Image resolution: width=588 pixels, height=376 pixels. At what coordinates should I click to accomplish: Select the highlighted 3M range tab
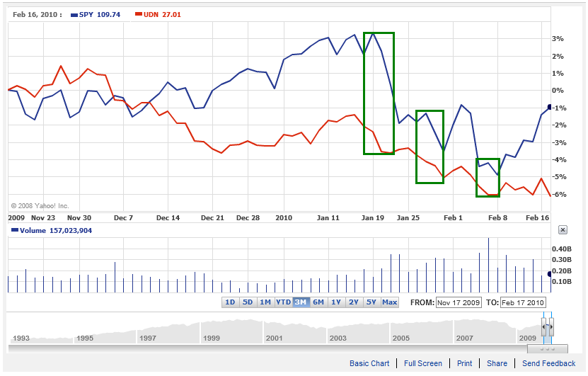coord(301,302)
